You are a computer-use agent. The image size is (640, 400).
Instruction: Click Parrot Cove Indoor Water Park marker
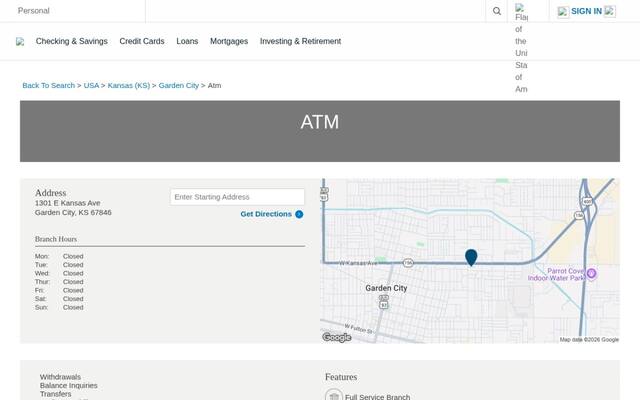[591, 273]
